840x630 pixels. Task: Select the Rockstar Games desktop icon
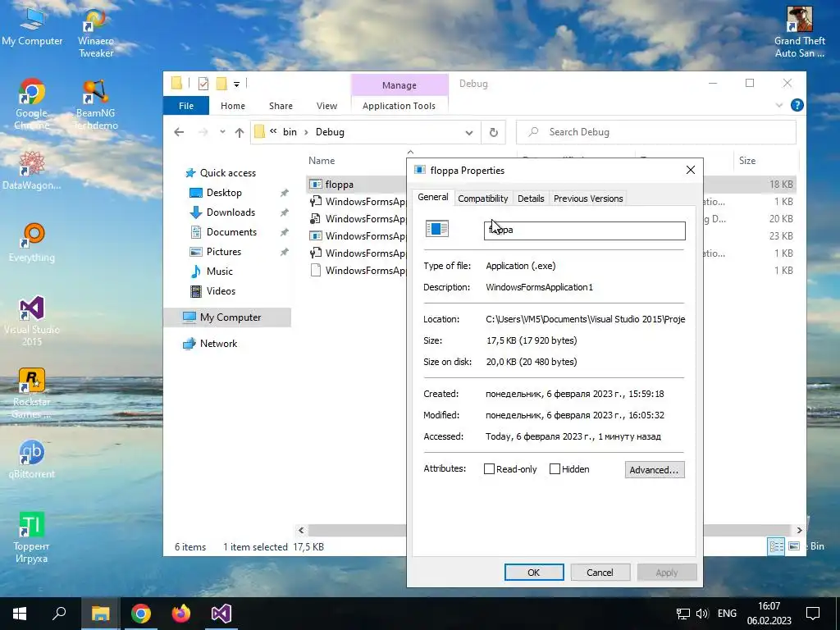(32, 393)
